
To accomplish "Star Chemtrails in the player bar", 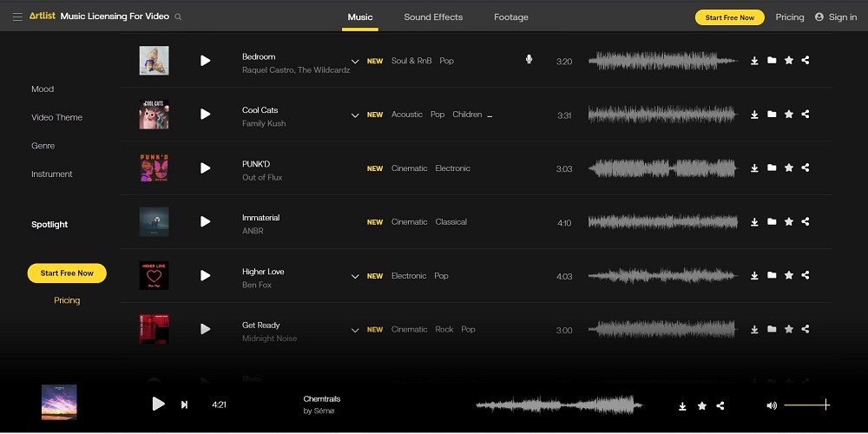I will tap(702, 405).
